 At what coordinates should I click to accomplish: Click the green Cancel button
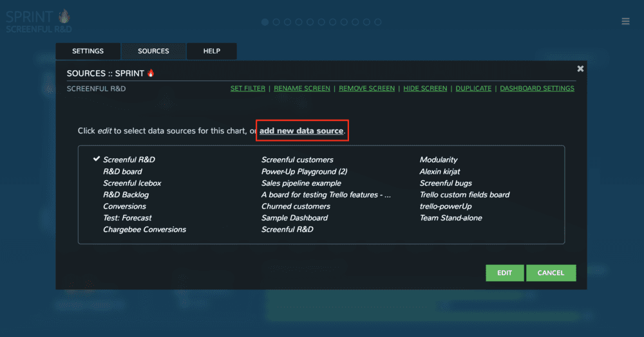point(551,273)
